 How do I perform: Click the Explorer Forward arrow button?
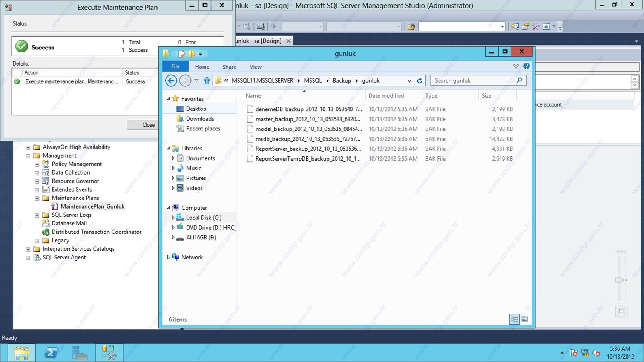(x=185, y=80)
